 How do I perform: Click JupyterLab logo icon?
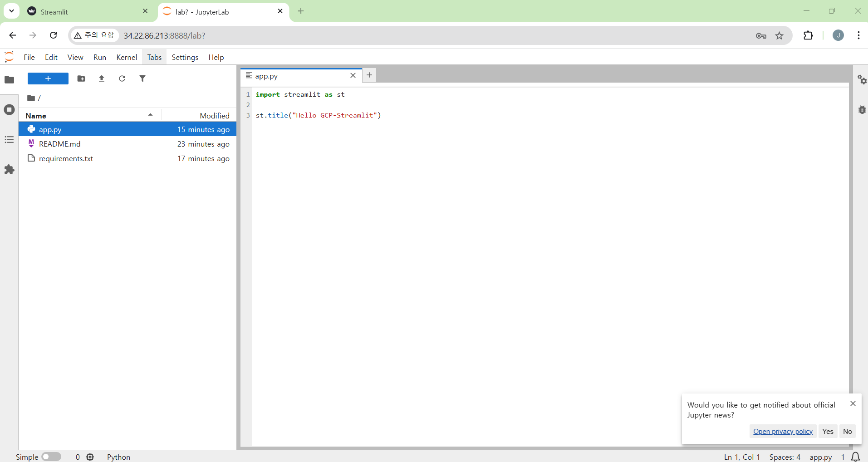coord(9,57)
